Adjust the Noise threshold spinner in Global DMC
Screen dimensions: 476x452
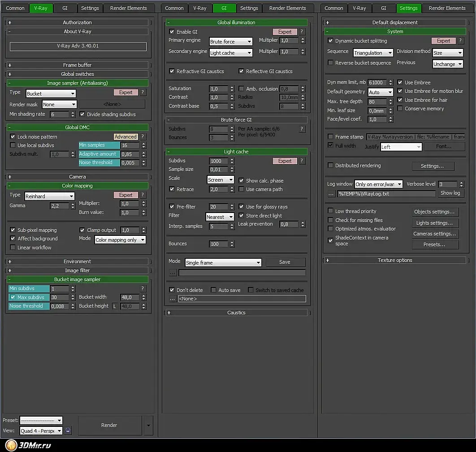[143, 163]
